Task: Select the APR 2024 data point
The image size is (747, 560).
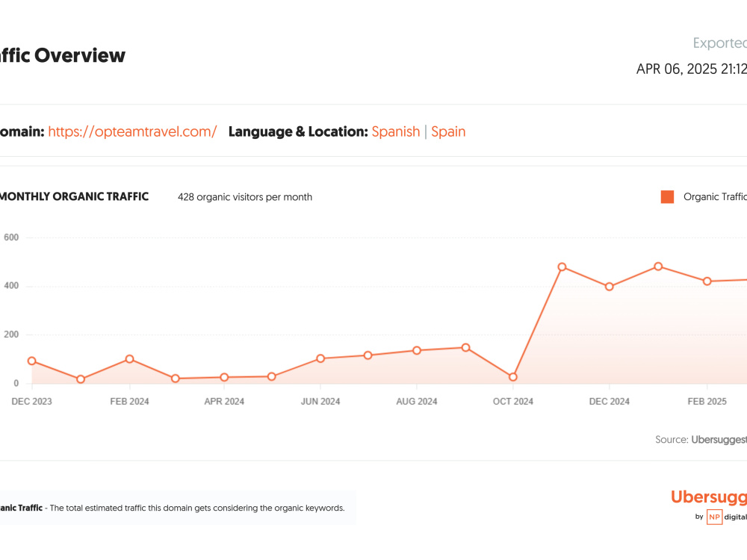Action: 224,377
